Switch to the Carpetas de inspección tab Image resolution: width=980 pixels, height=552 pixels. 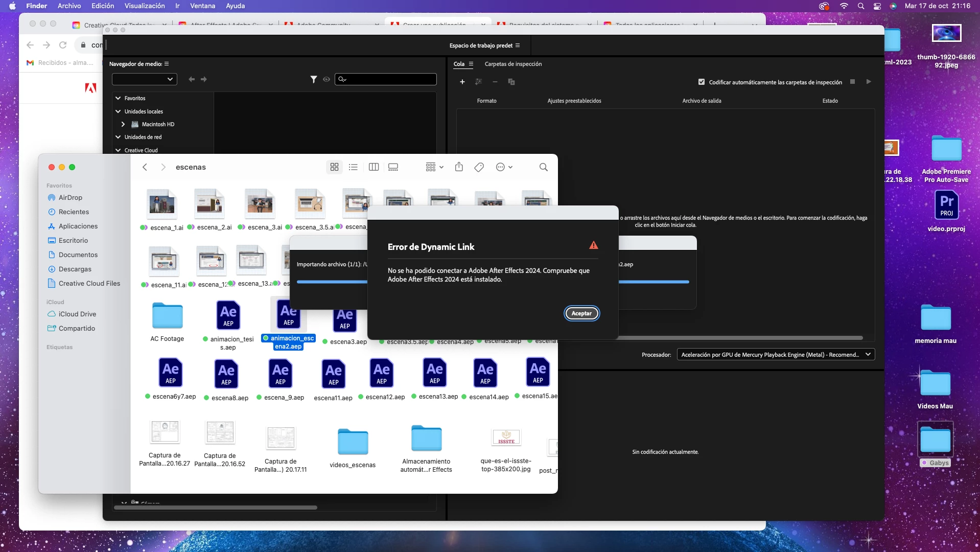(513, 64)
